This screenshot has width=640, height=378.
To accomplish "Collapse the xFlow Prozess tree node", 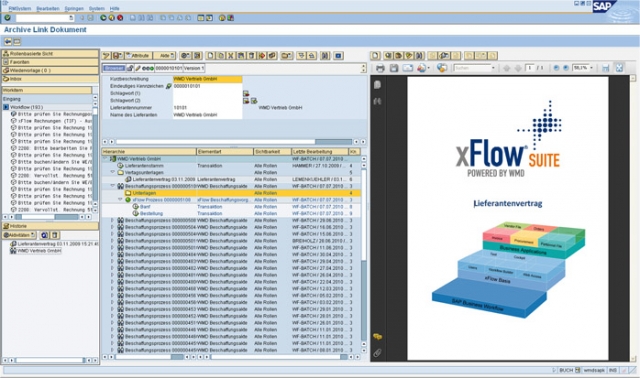I will click(x=120, y=200).
